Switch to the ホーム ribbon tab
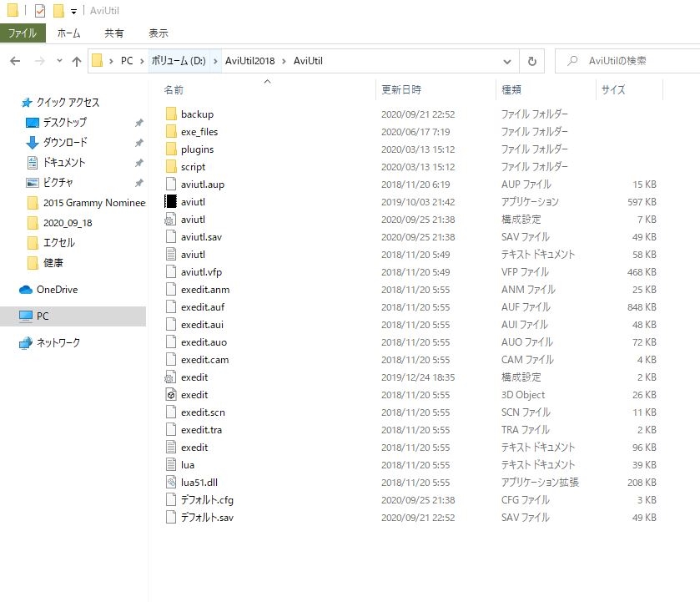Viewport: 700px width, 602px height. point(68,33)
